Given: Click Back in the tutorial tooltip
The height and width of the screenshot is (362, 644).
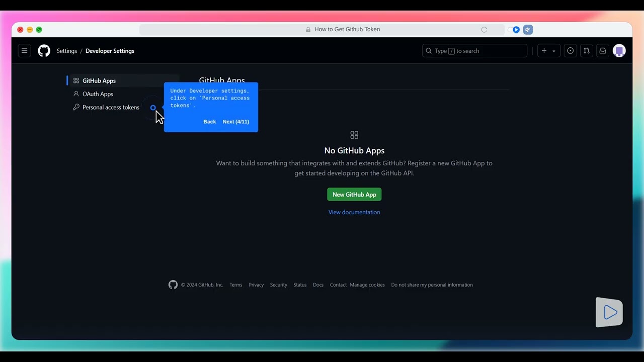Looking at the screenshot, I should coord(210,122).
